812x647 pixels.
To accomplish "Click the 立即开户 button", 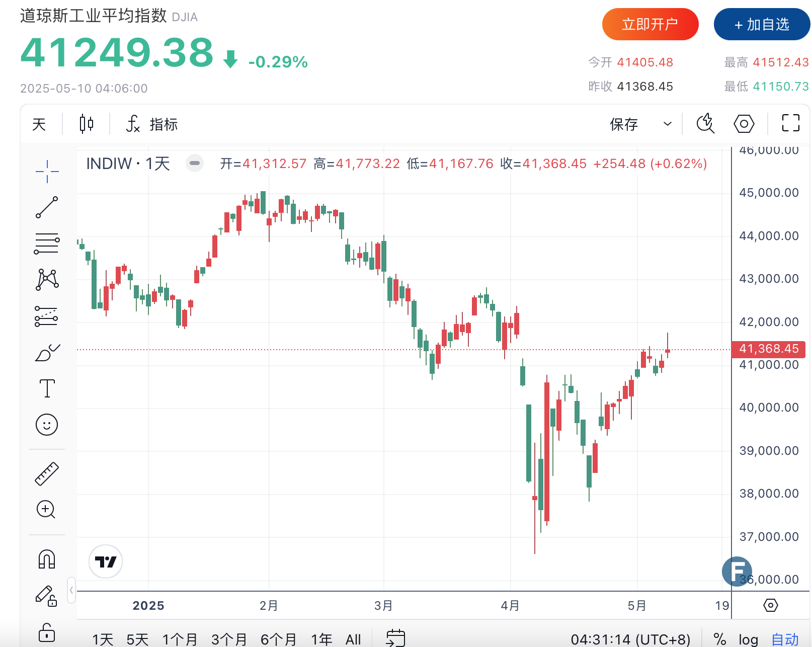I will (650, 24).
